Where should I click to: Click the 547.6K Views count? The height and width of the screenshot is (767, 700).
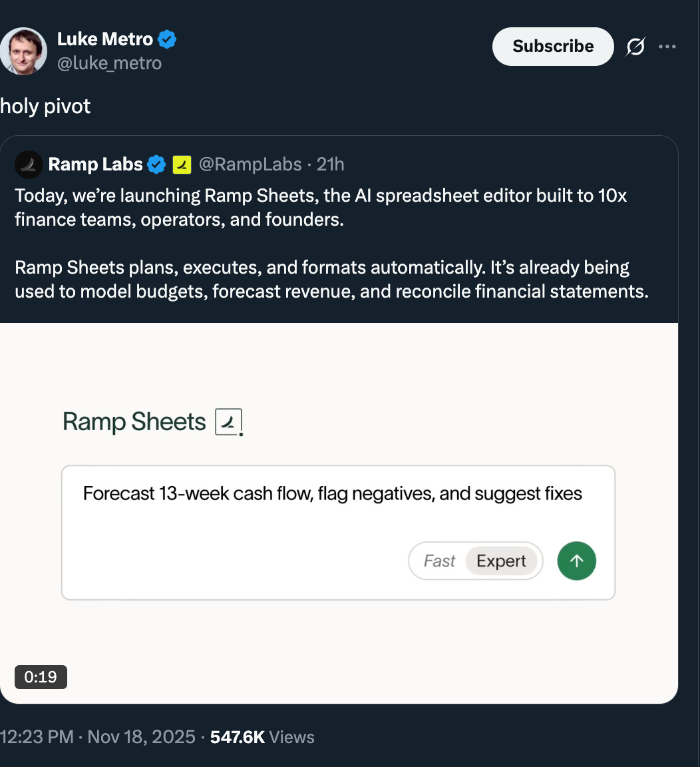click(262, 737)
